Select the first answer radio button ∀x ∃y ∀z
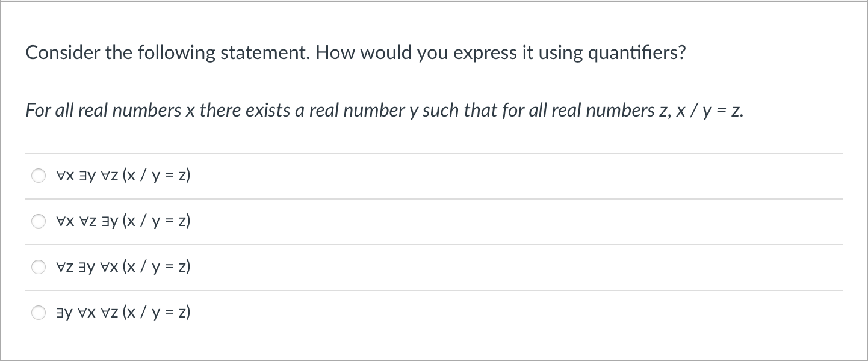The image size is (868, 362). [39, 176]
